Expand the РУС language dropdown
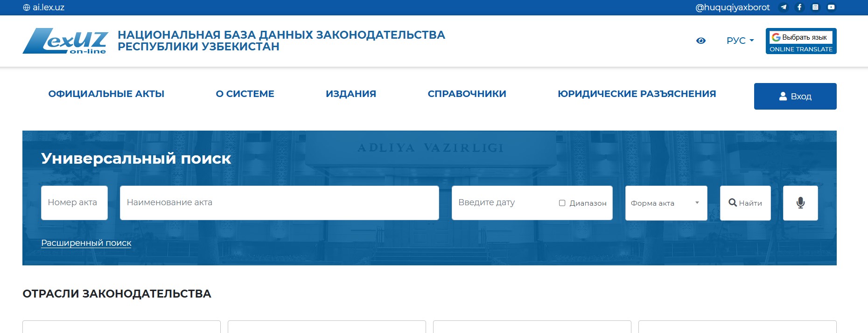 coord(740,41)
